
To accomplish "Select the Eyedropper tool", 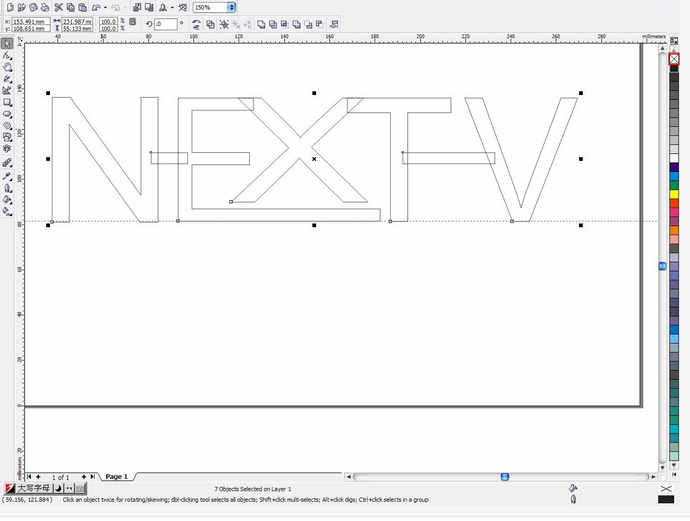I will click(7, 176).
